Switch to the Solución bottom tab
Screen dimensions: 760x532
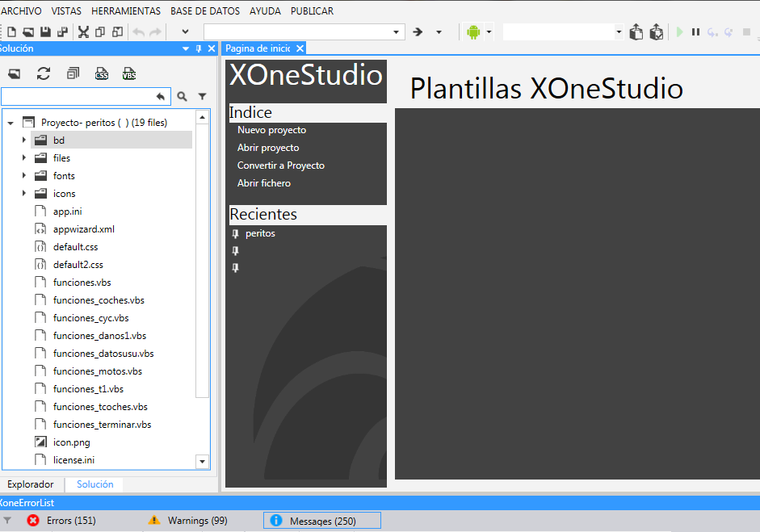click(95, 484)
